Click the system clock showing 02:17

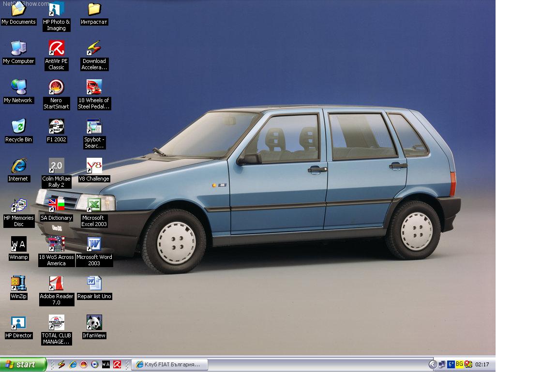click(x=482, y=364)
